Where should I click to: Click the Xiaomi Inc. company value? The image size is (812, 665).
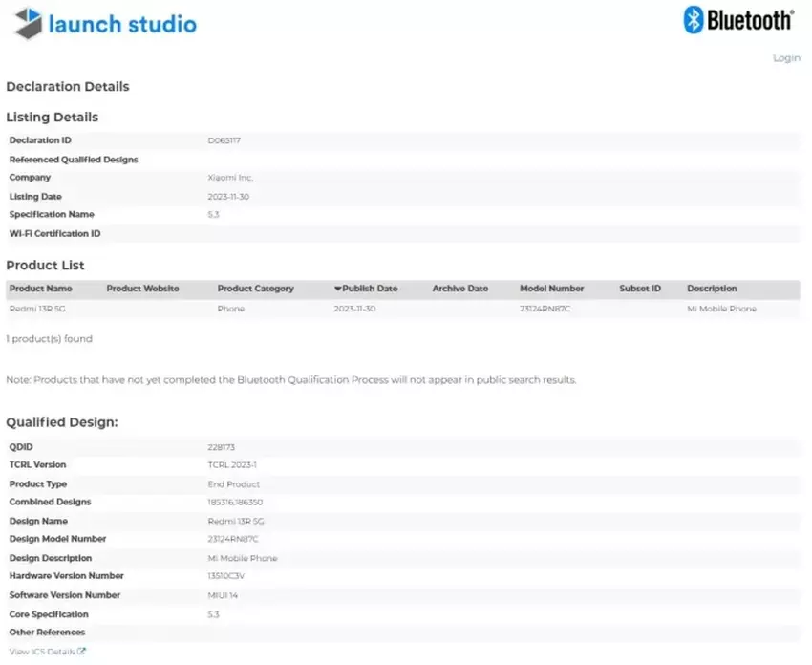[x=230, y=178]
